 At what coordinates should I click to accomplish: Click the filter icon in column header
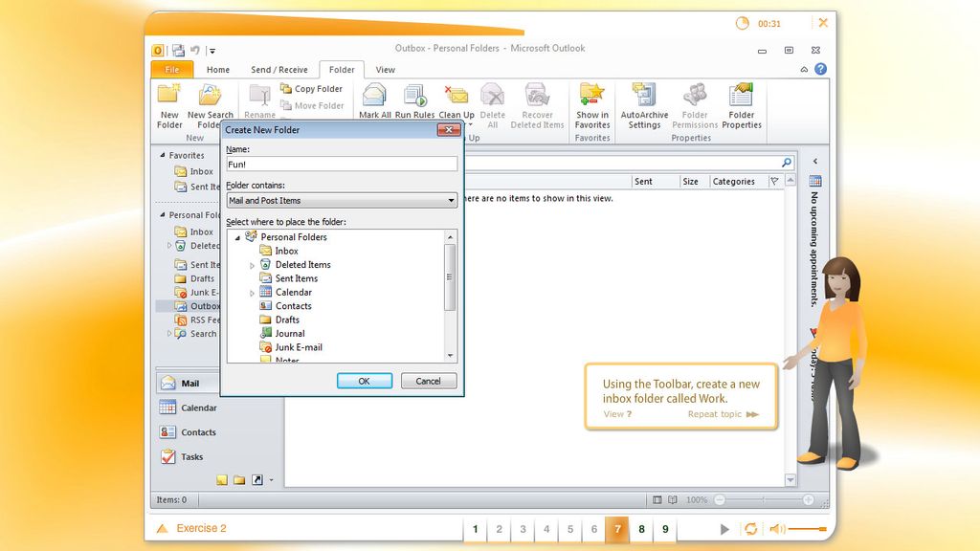[774, 181]
